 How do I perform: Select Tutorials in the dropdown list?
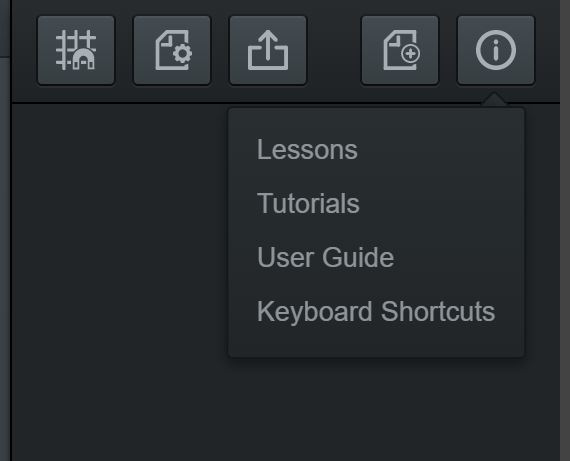point(308,204)
